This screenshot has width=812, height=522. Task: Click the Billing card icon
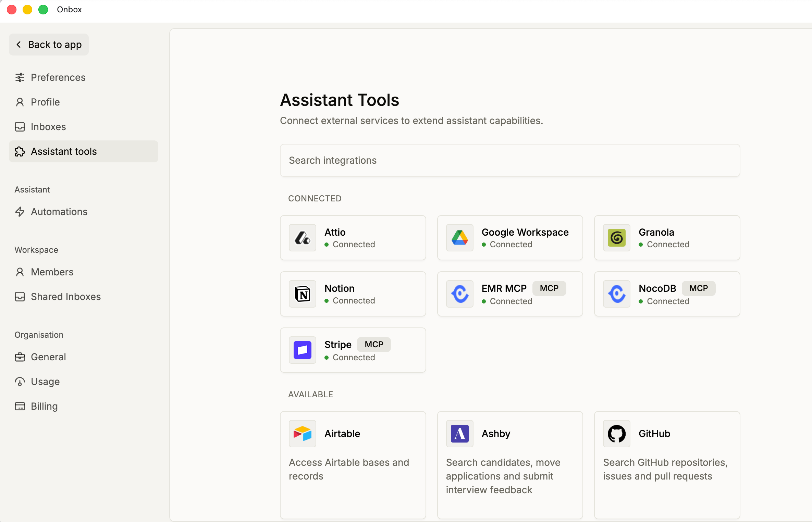click(20, 406)
